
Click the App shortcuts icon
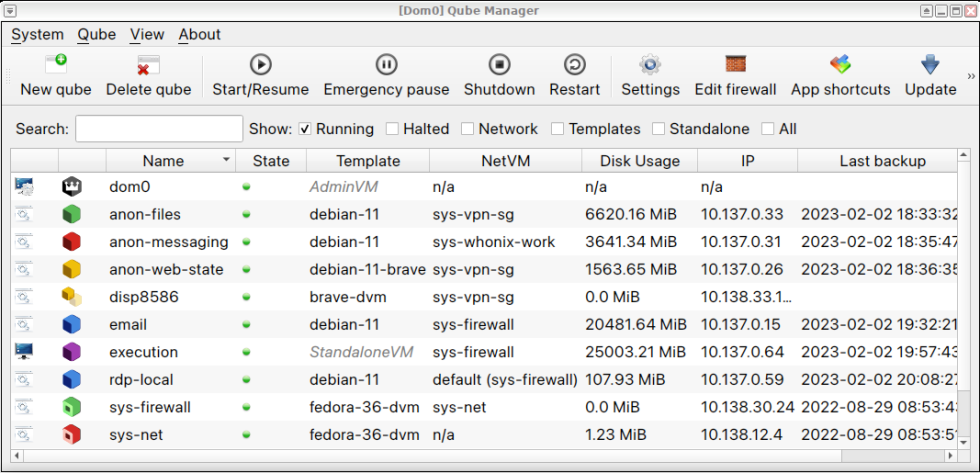(840, 65)
